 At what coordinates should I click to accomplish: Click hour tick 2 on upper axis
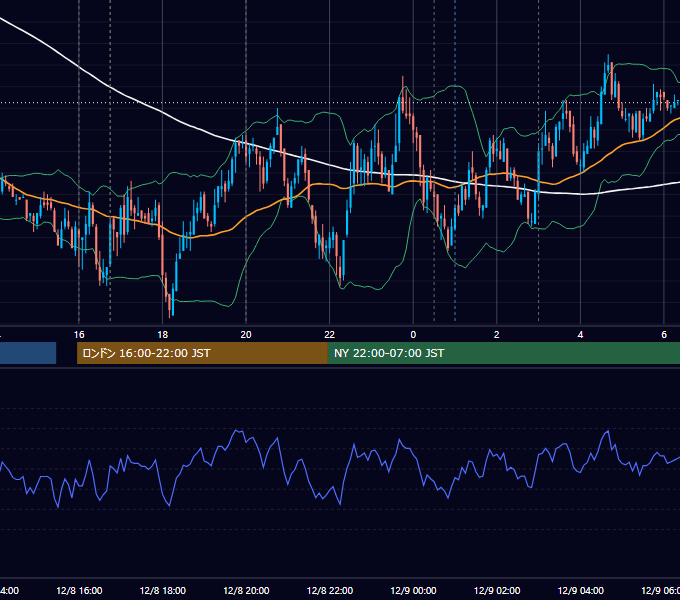[x=497, y=335]
